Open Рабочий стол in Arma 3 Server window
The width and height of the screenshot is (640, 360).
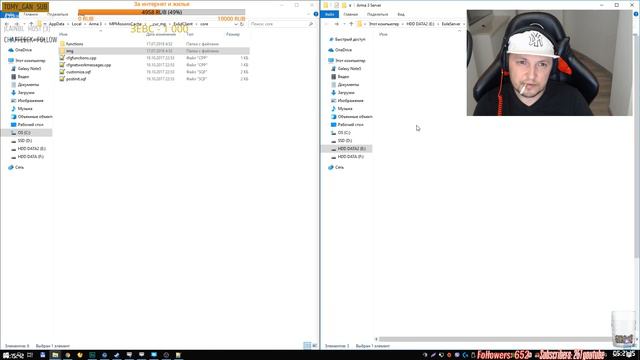point(351,124)
